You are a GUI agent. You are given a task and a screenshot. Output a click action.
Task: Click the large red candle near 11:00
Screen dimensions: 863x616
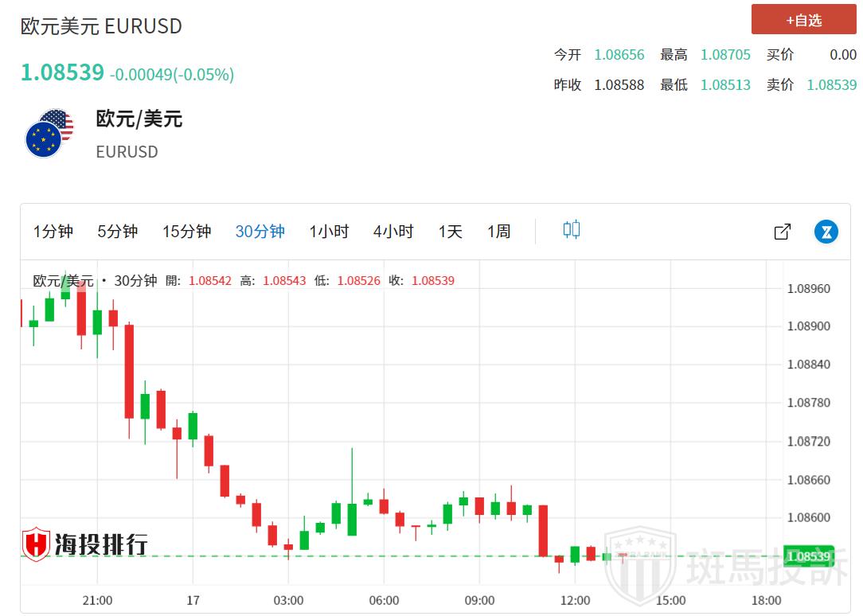[543, 530]
